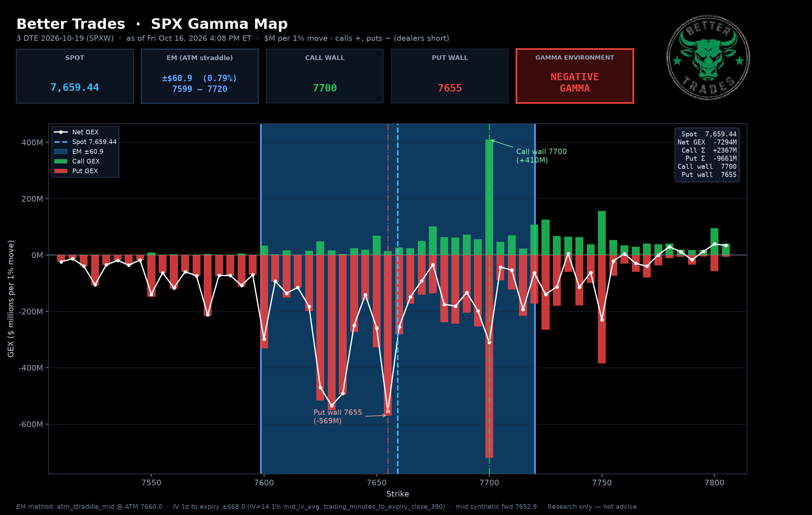Click the 'Put Σ -9661M' stats line

click(x=711, y=158)
